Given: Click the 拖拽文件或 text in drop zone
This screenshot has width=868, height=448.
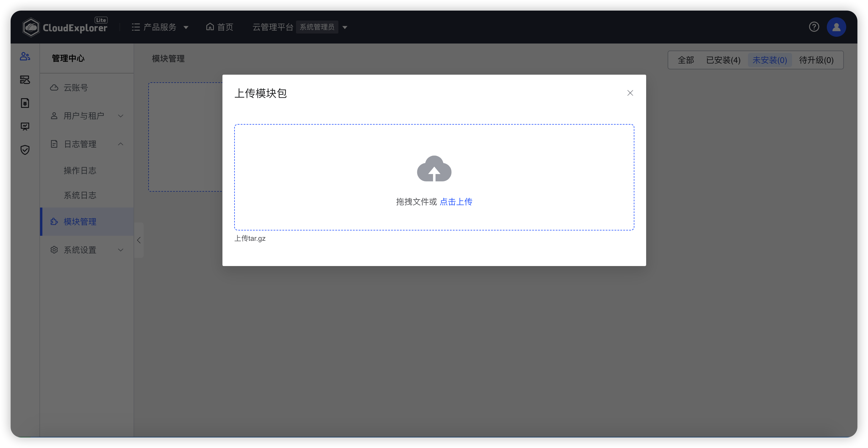Looking at the screenshot, I should coord(416,202).
